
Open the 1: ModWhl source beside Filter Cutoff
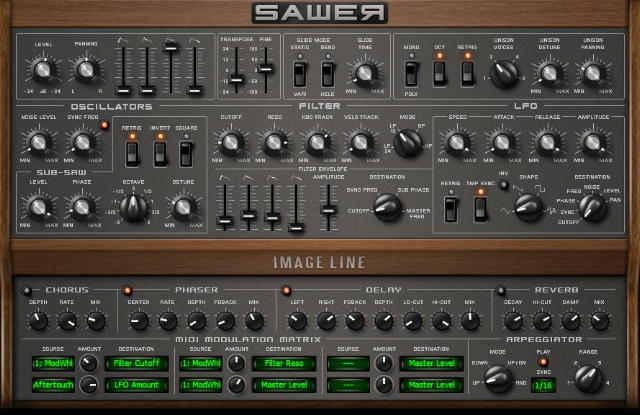(53, 363)
